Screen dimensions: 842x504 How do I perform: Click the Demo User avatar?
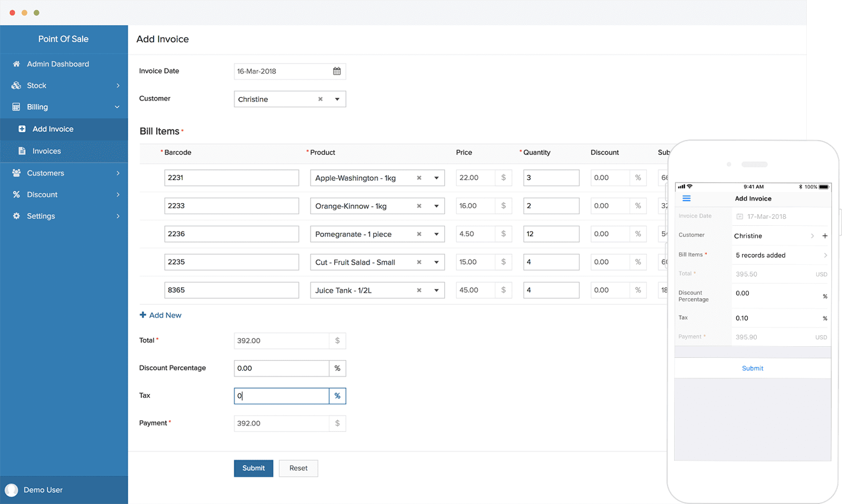point(11,490)
